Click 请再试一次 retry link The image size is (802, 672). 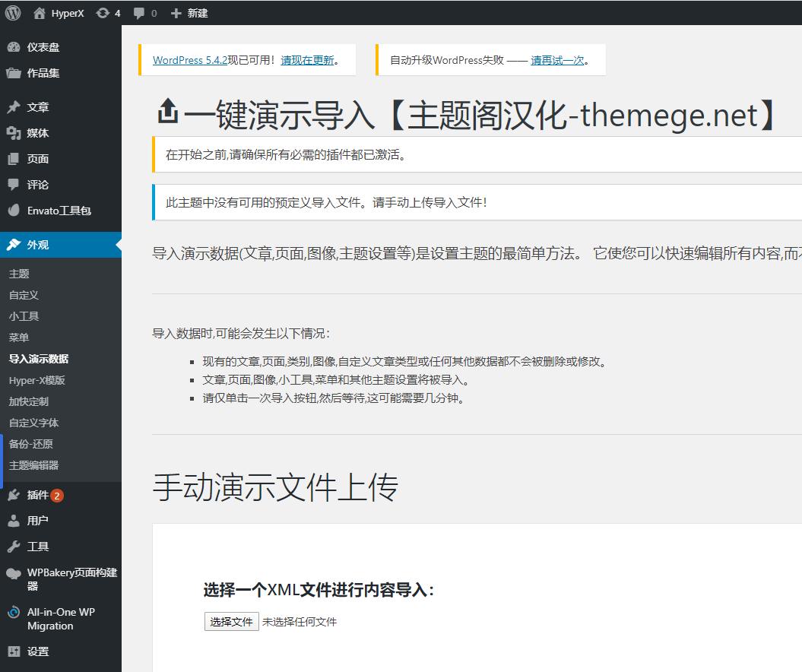(x=557, y=60)
